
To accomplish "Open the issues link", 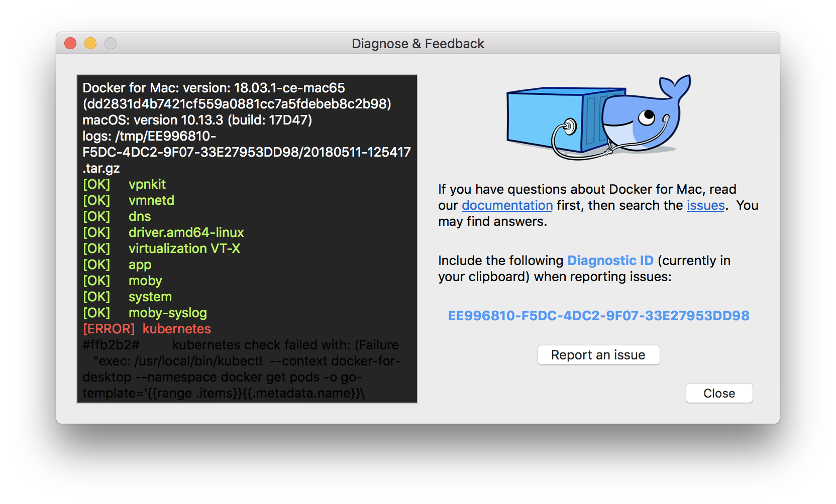I will (x=705, y=205).
